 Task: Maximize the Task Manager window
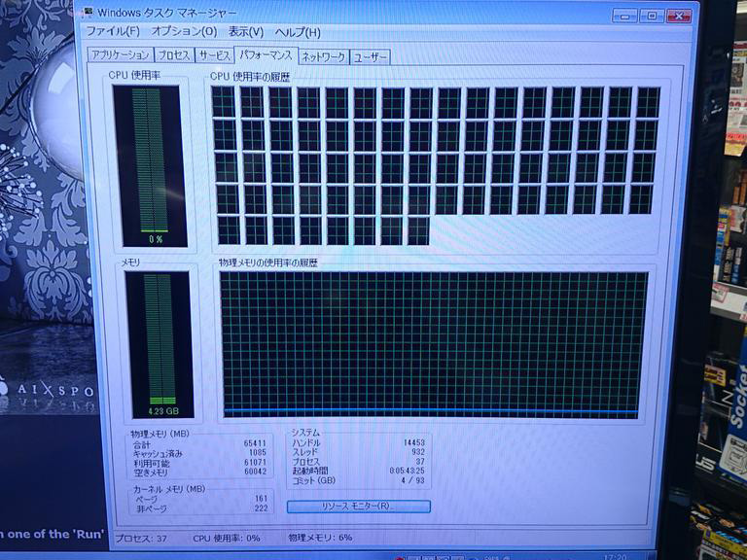point(652,17)
